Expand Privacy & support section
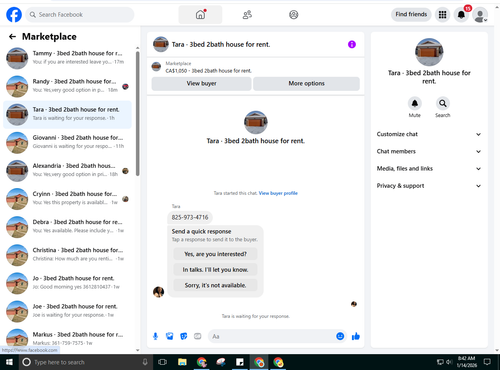This screenshot has width=500, height=370. (429, 186)
